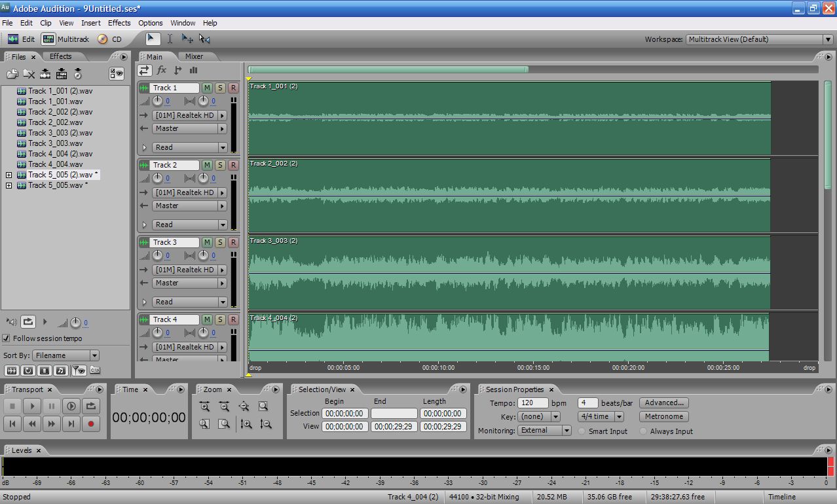
Task: Adjust Track 1 volume knob
Action: coord(157,101)
